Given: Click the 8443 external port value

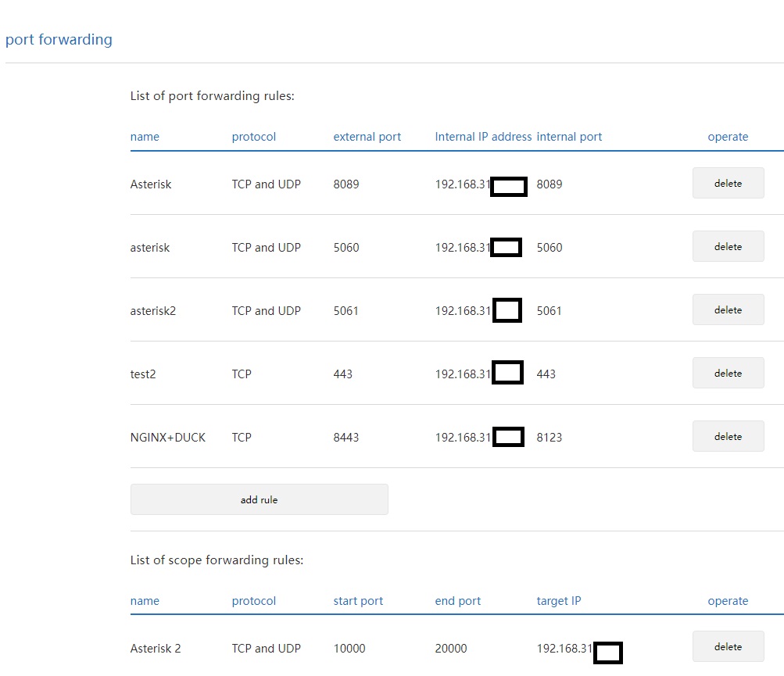Looking at the screenshot, I should pyautogui.click(x=346, y=438).
